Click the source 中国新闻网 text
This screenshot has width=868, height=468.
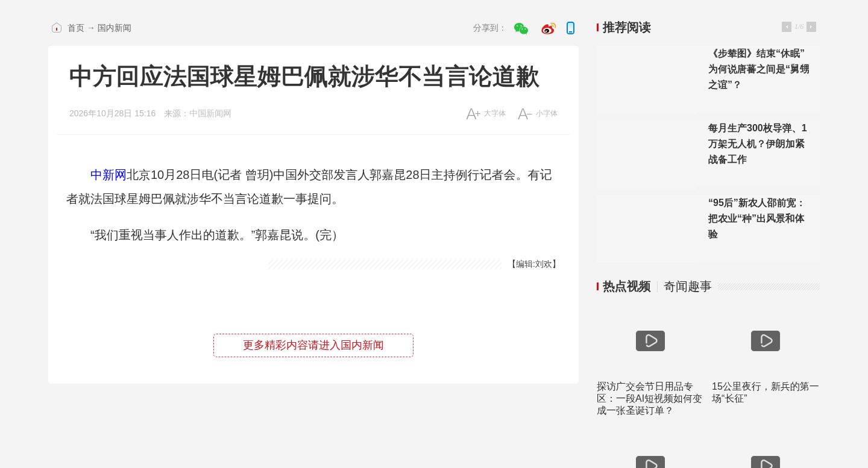(210, 113)
